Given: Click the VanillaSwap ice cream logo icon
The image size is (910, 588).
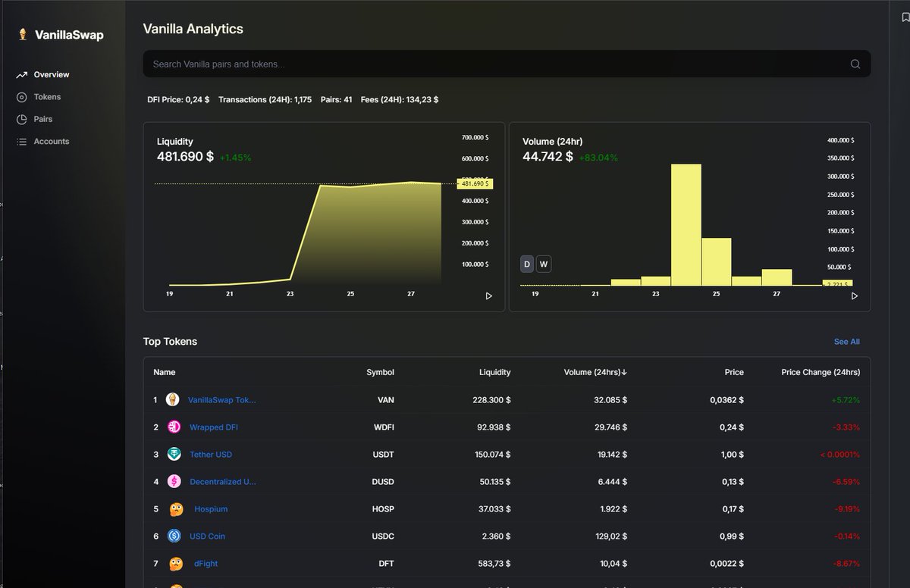Looking at the screenshot, I should pos(23,34).
